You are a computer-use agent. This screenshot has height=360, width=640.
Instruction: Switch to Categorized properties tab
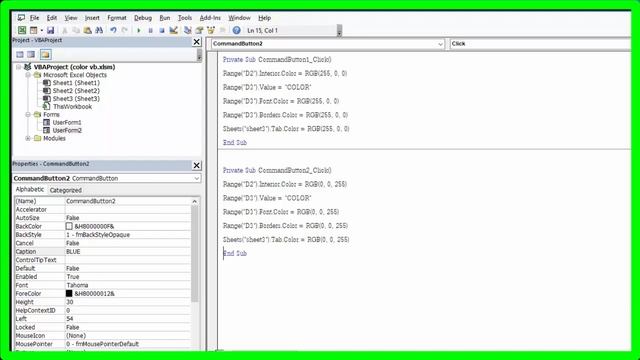(65, 190)
